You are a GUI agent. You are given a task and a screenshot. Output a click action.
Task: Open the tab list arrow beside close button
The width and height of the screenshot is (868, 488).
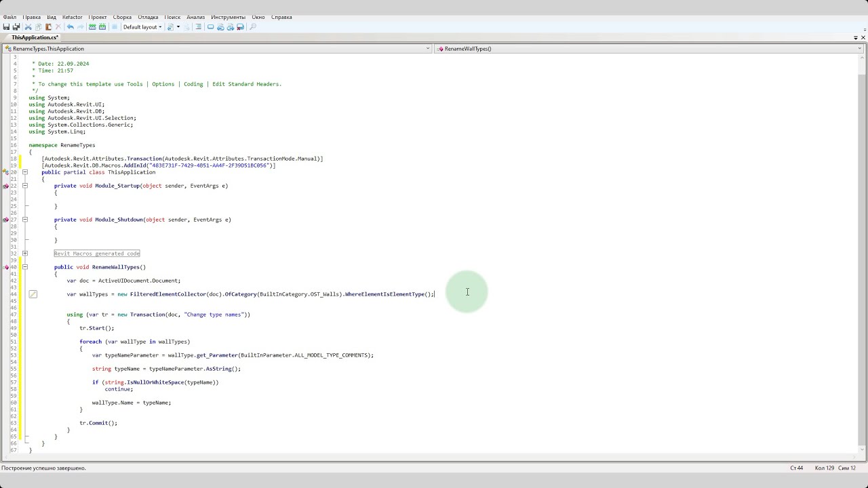coord(856,38)
